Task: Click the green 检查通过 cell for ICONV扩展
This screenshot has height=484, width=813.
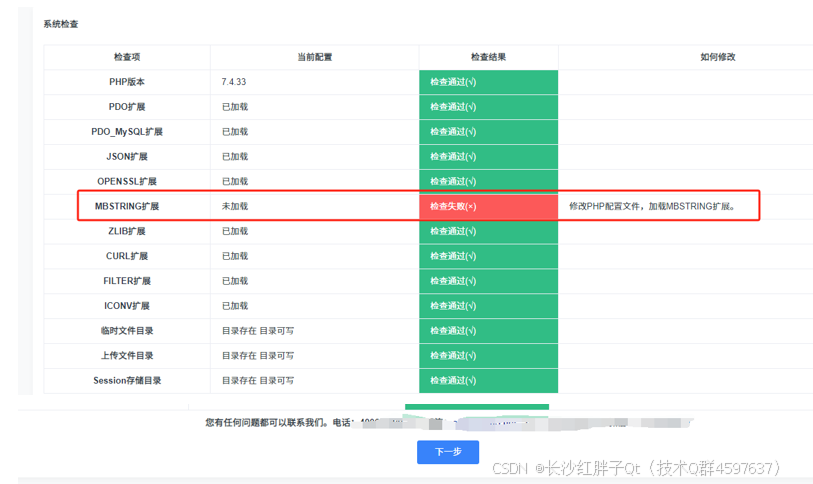Action: coord(488,306)
